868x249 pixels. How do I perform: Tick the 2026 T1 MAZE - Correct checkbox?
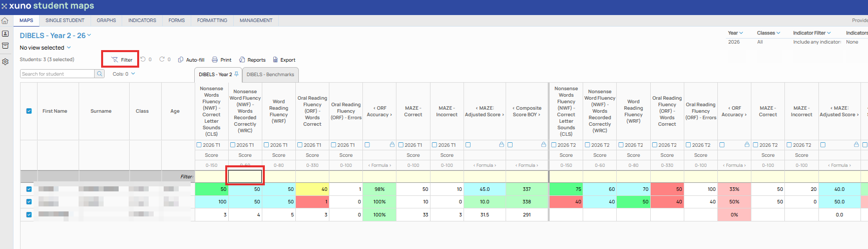pos(401,145)
